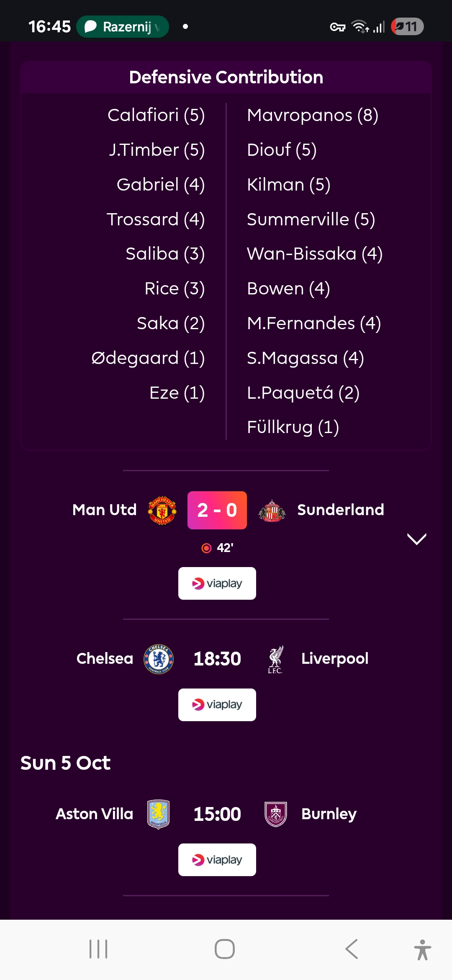Tap the 2 - 0 live score
Viewport: 452px width, 980px height.
[217, 510]
